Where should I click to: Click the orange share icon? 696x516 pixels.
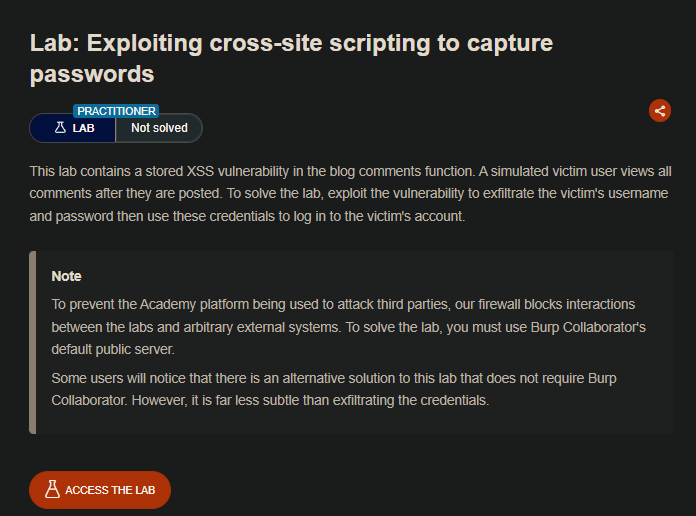point(659,111)
